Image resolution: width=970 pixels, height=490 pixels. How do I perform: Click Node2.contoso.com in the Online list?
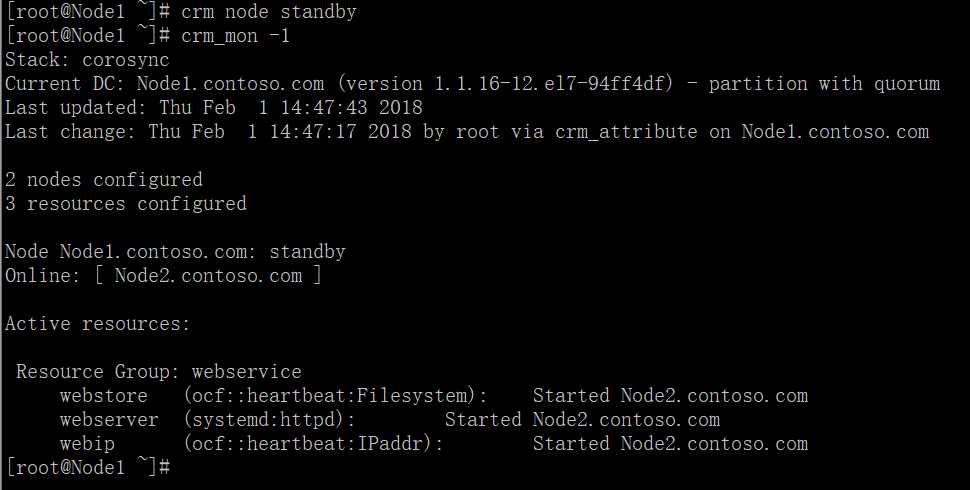208,276
